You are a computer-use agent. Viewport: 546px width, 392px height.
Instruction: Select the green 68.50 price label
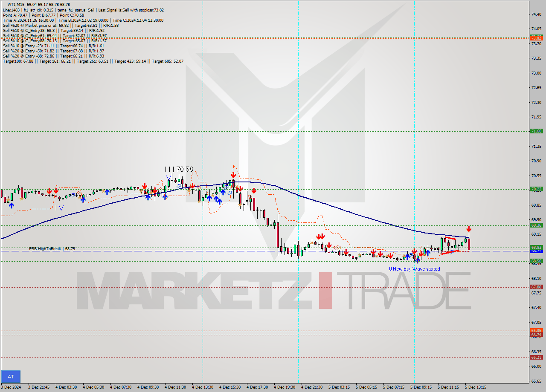click(x=536, y=261)
